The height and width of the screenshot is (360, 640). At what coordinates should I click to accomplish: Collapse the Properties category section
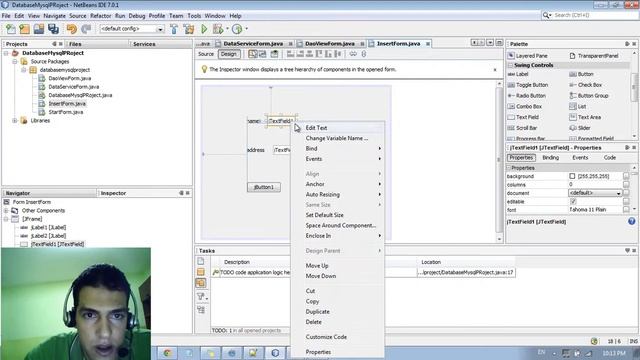(x=509, y=168)
